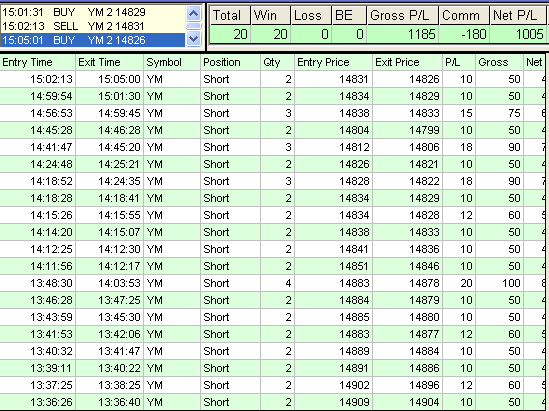The width and height of the screenshot is (549, 411).
Task: Click the order log scroll up arrow
Action: pos(194,14)
